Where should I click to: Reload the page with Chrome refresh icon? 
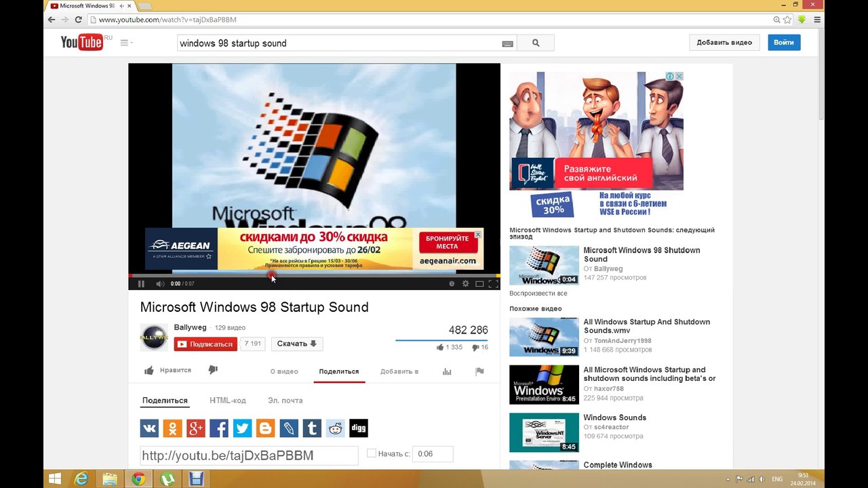click(x=78, y=20)
